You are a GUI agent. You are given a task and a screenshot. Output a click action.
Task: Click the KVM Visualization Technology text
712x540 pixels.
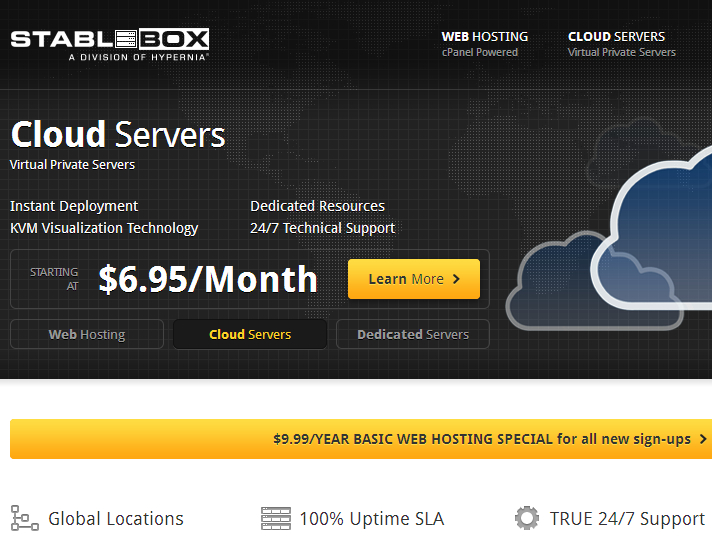[104, 228]
